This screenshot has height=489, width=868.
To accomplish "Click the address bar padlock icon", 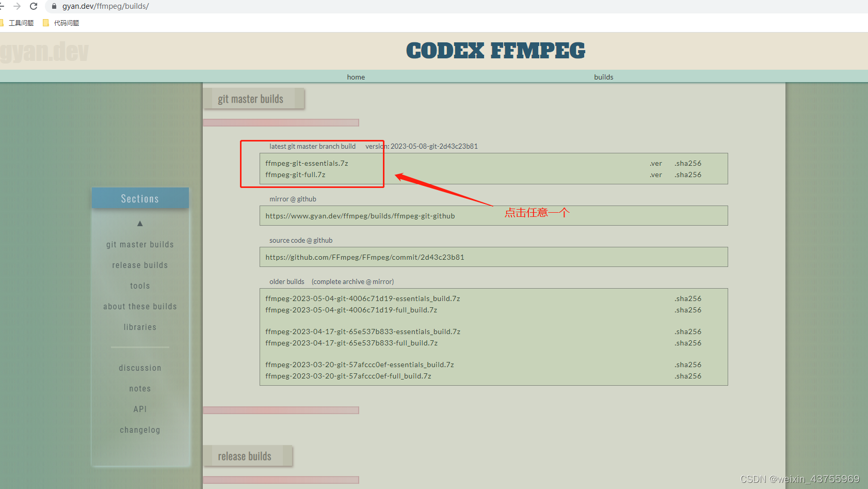I will tap(54, 6).
